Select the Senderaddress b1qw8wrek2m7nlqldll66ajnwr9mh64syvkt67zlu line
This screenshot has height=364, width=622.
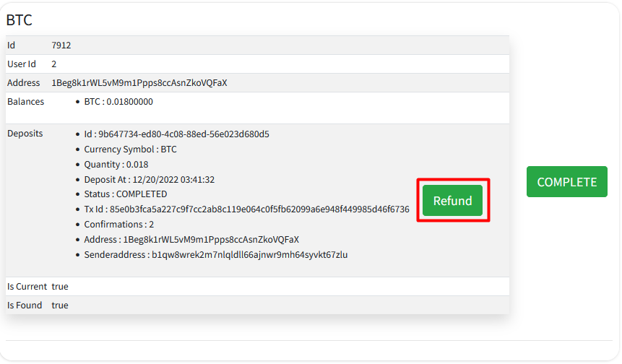coord(216,254)
